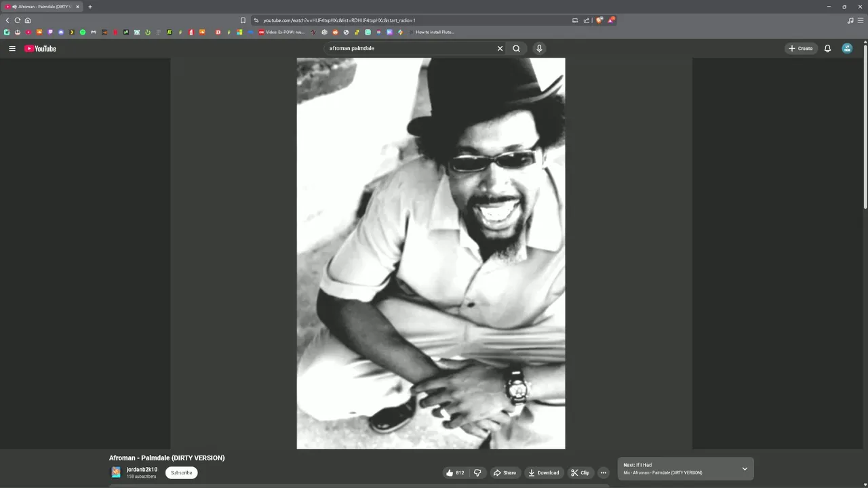Click the video player to pause
The width and height of the screenshot is (868, 488).
click(431, 253)
